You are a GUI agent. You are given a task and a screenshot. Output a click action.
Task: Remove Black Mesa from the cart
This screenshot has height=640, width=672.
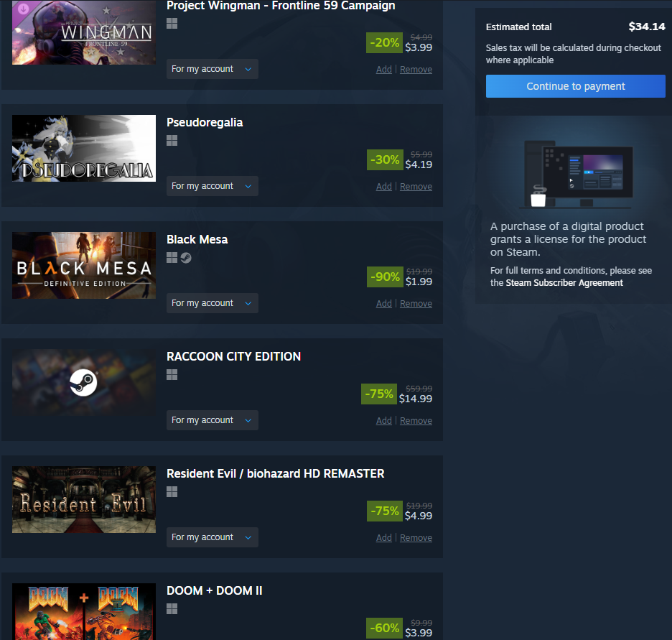(x=416, y=304)
